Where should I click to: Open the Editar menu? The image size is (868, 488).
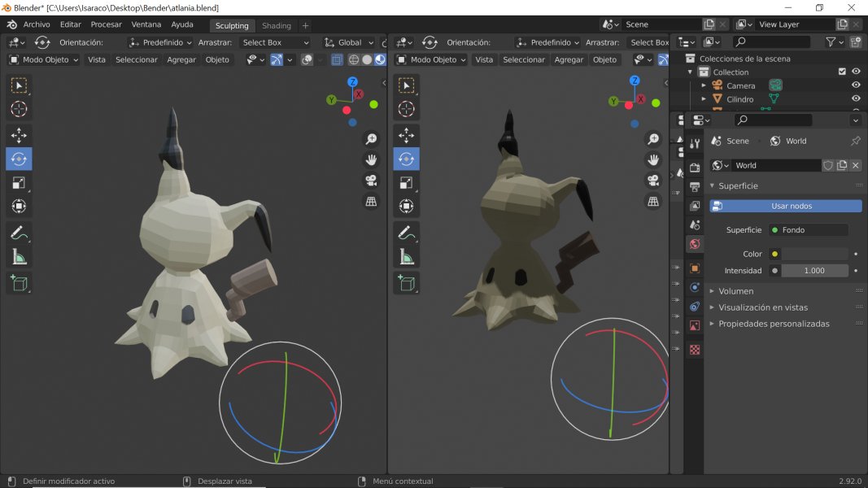tap(70, 24)
